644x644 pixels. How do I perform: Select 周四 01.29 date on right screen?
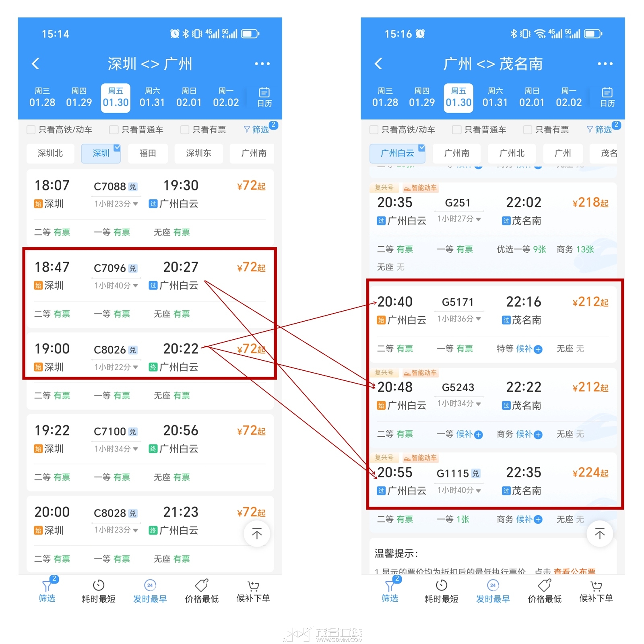click(422, 97)
